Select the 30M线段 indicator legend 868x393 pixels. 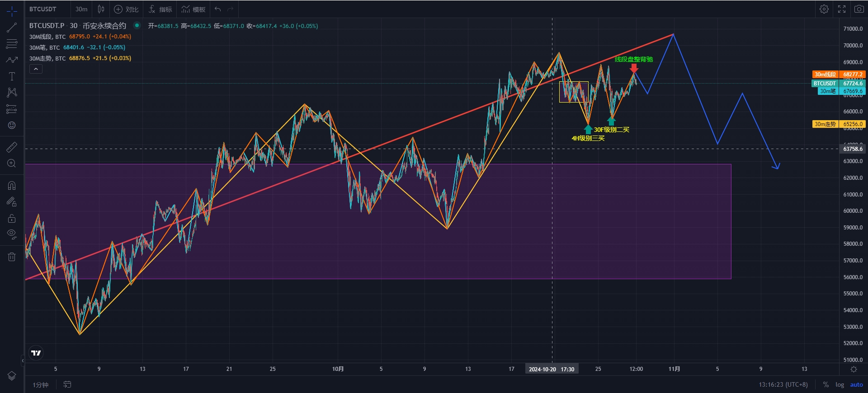(x=47, y=37)
